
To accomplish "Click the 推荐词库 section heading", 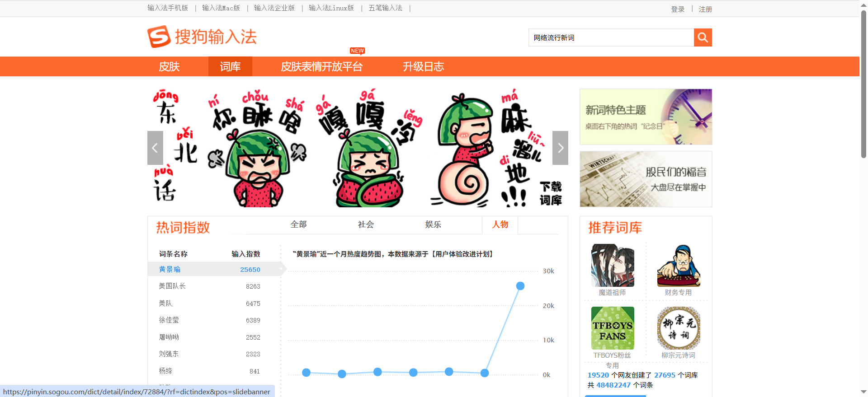I will click(x=615, y=228).
